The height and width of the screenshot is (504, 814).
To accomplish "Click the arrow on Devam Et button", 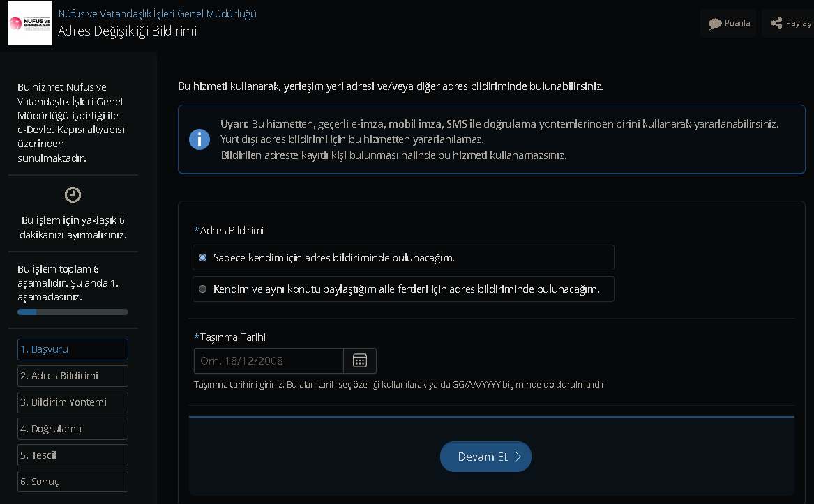I will pyautogui.click(x=518, y=457).
